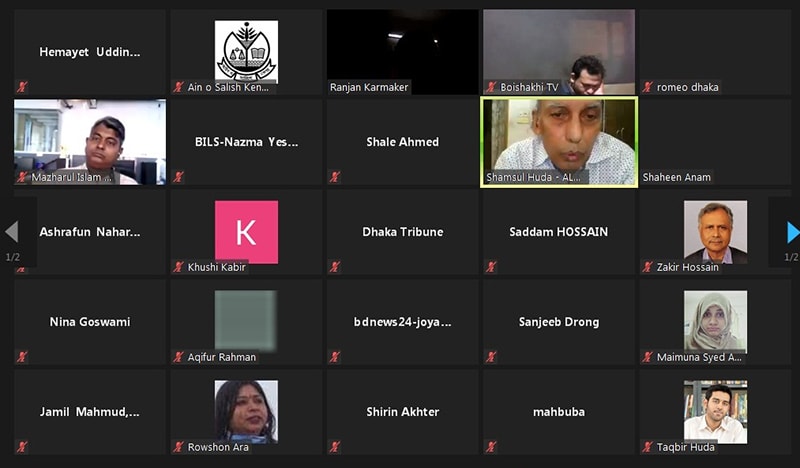Click muted mic icon on Shale Ahmed tile
Viewport: 800px width, 468px height.
335,177
